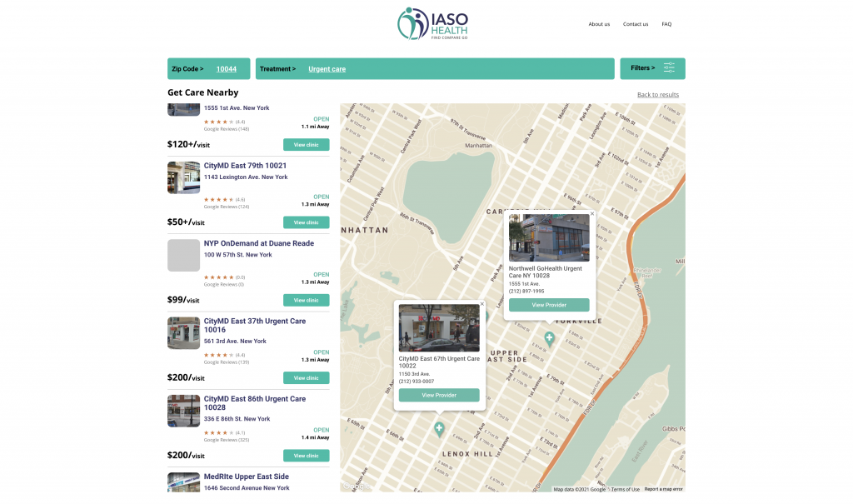The height and width of the screenshot is (504, 853).
Task: Click Google Reviews (124) text
Action: click(227, 207)
